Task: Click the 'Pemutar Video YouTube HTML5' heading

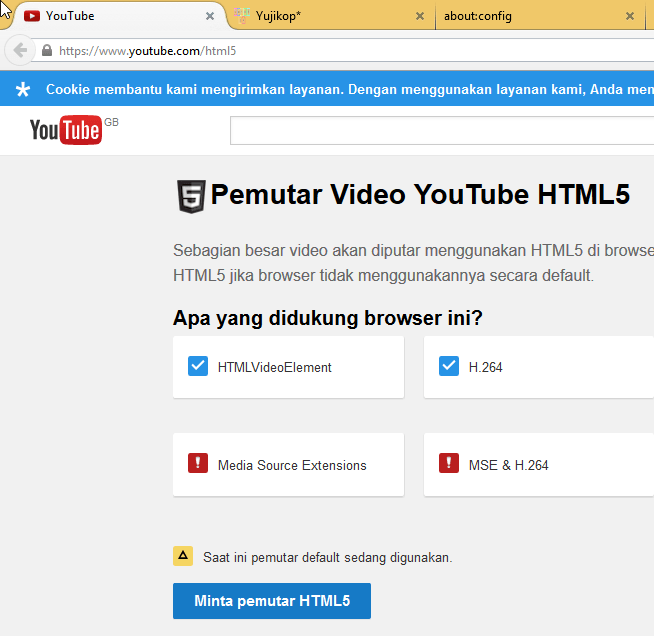Action: point(420,194)
